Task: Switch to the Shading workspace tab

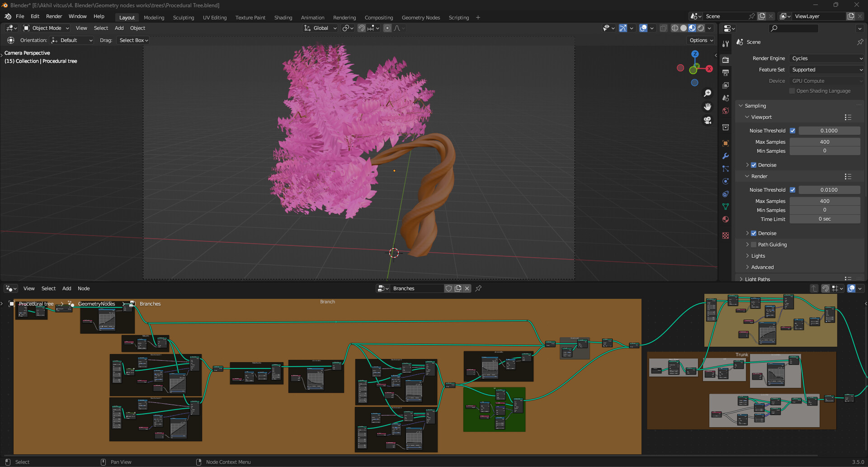Action: point(283,18)
